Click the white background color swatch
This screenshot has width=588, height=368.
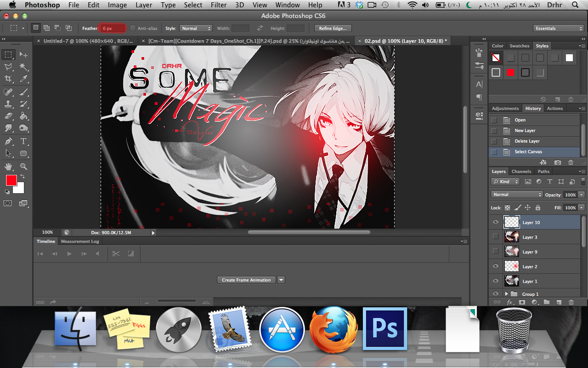[x=20, y=189]
